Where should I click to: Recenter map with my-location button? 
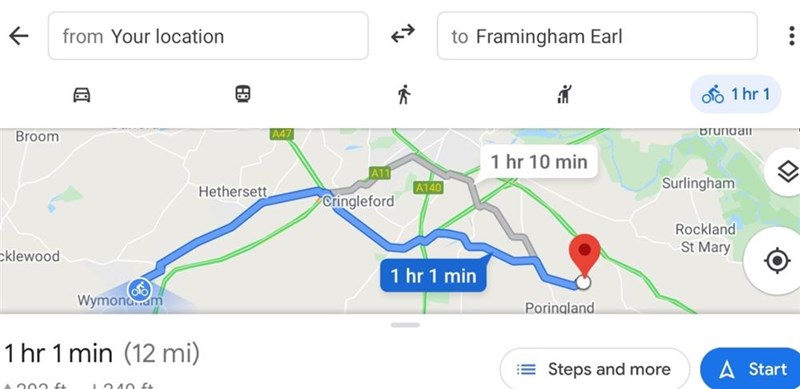tap(777, 261)
